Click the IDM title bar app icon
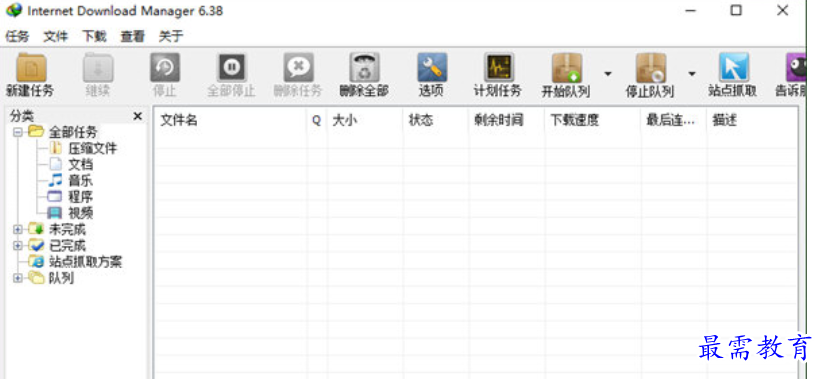This screenshot has width=820, height=379. click(x=14, y=10)
